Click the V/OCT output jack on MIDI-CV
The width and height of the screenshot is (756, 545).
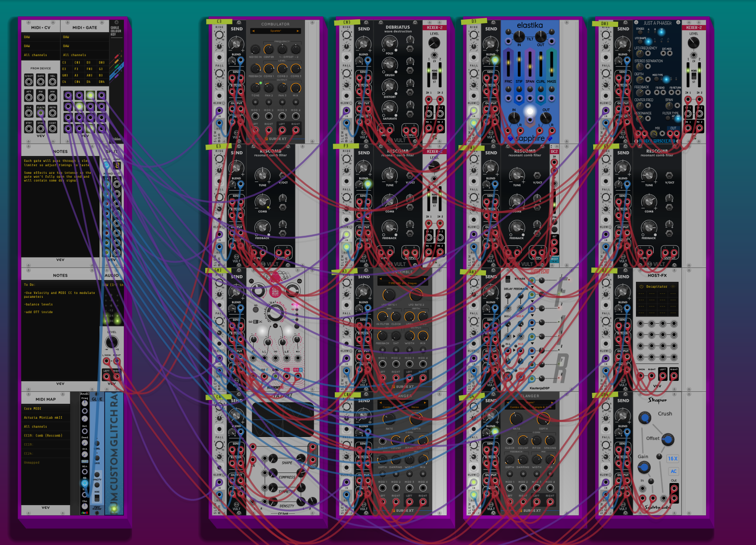pyautogui.click(x=29, y=82)
